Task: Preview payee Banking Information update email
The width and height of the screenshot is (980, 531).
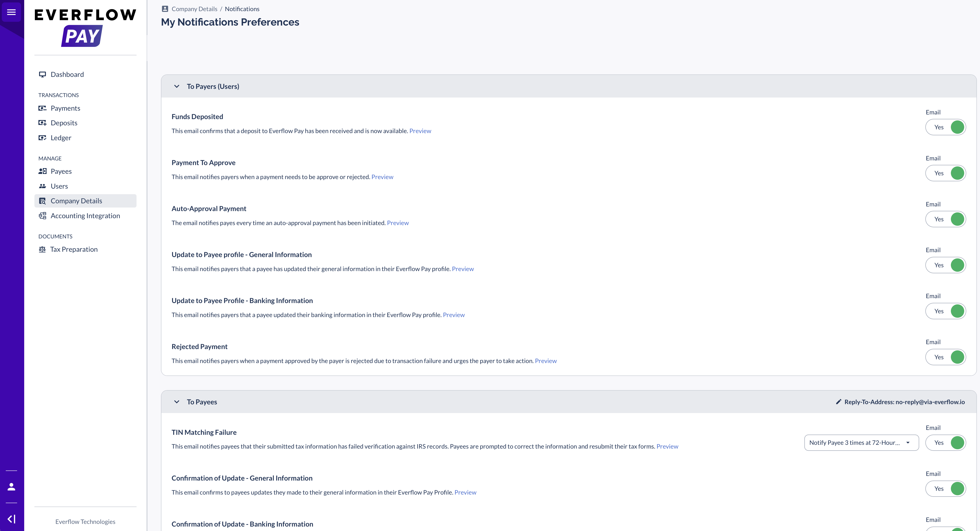Action: click(x=454, y=315)
